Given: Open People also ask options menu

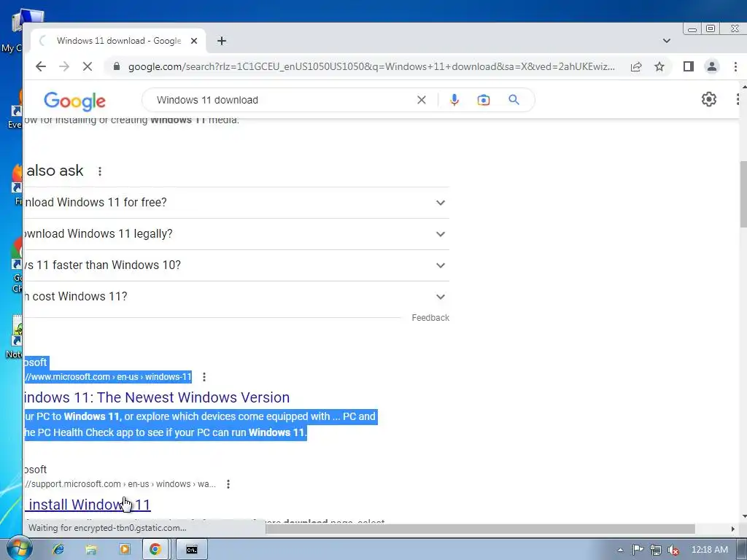Looking at the screenshot, I should click(99, 171).
